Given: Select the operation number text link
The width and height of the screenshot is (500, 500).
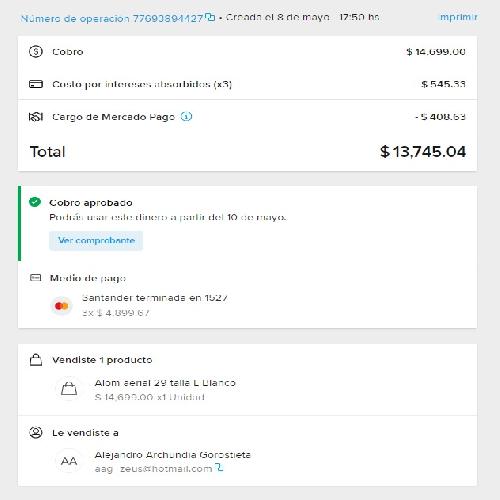Looking at the screenshot, I should pos(112,18).
